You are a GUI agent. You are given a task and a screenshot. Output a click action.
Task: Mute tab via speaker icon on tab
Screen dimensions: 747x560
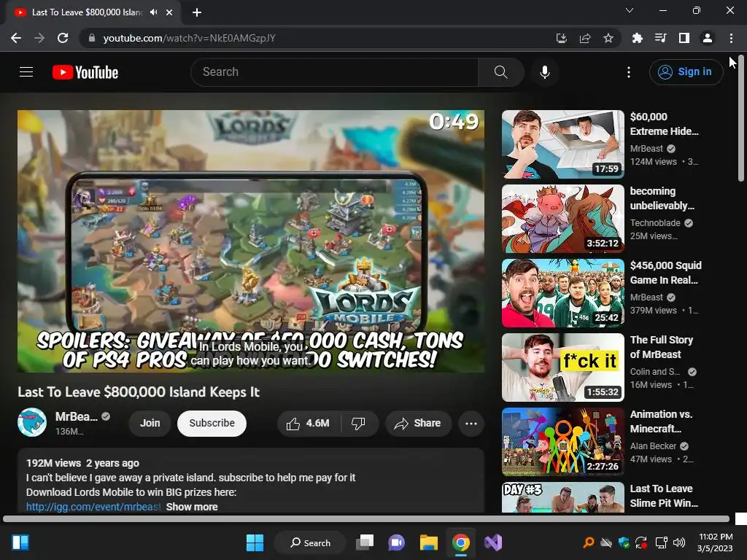pyautogui.click(x=153, y=12)
